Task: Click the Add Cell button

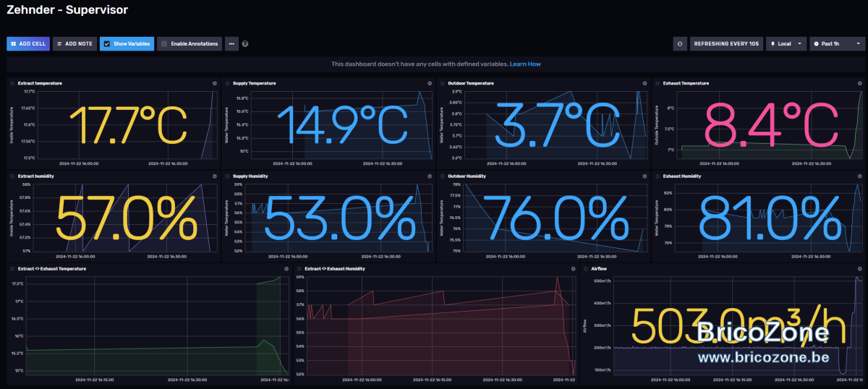Action: click(28, 44)
